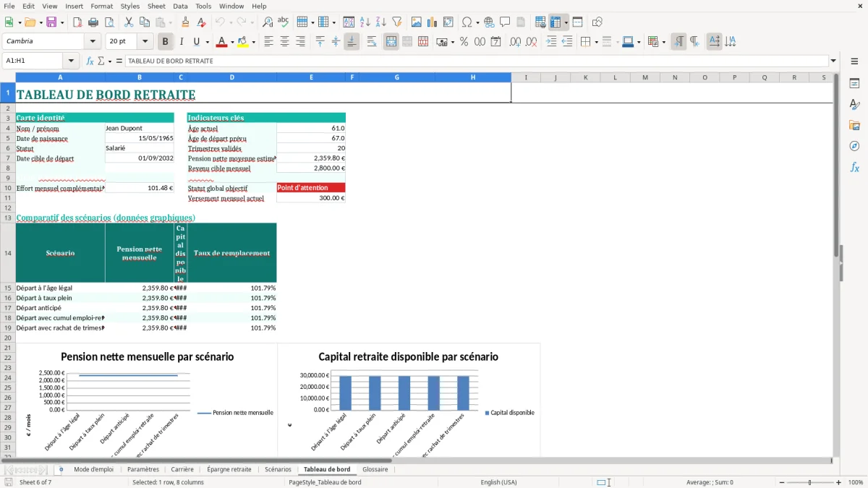868x488 pixels.
Task: Toggle Align Bottom vertical alignment
Action: 352,42
